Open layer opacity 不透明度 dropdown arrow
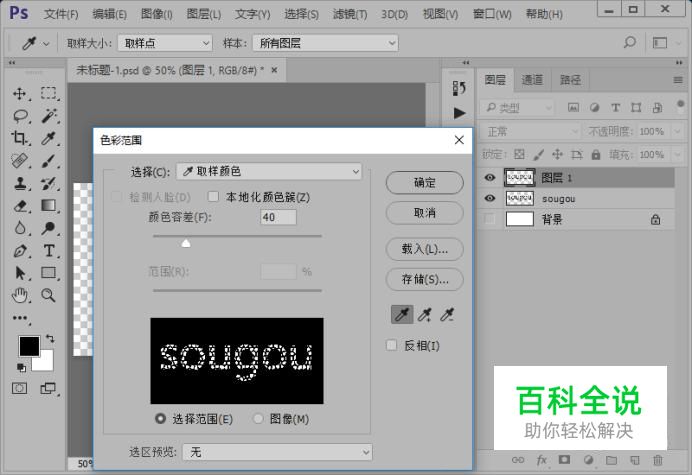 677,132
